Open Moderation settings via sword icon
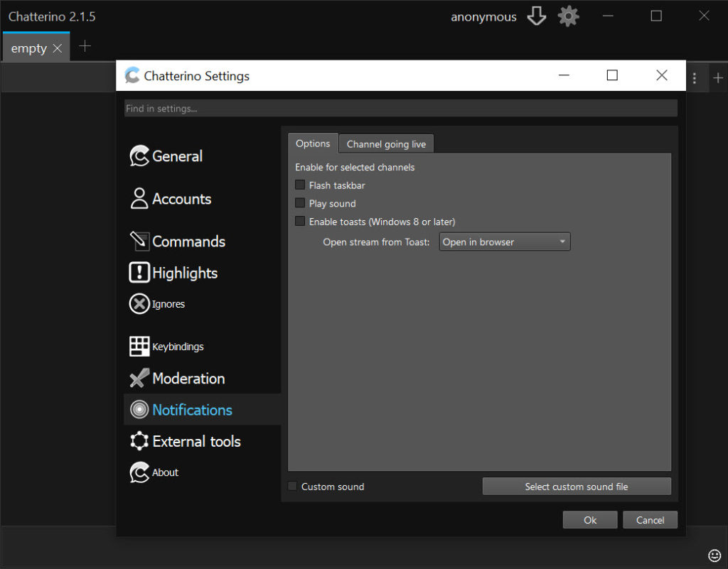728x569 pixels. pyautogui.click(x=139, y=378)
